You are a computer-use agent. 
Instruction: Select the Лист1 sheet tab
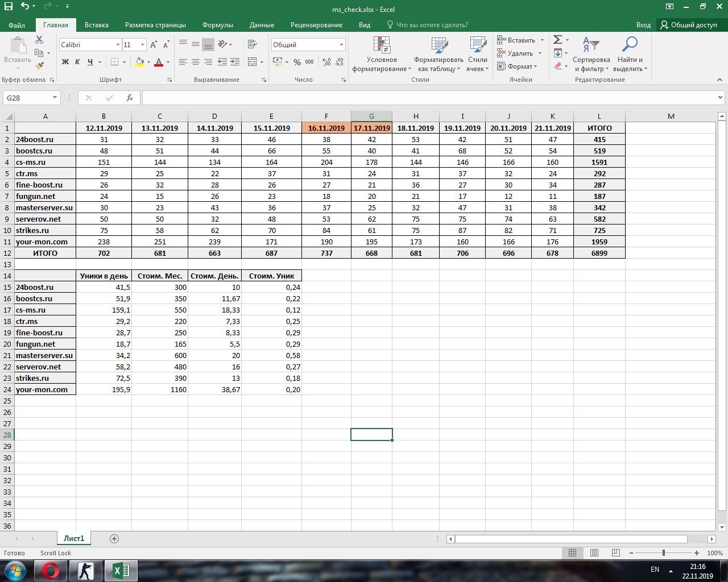tap(74, 538)
